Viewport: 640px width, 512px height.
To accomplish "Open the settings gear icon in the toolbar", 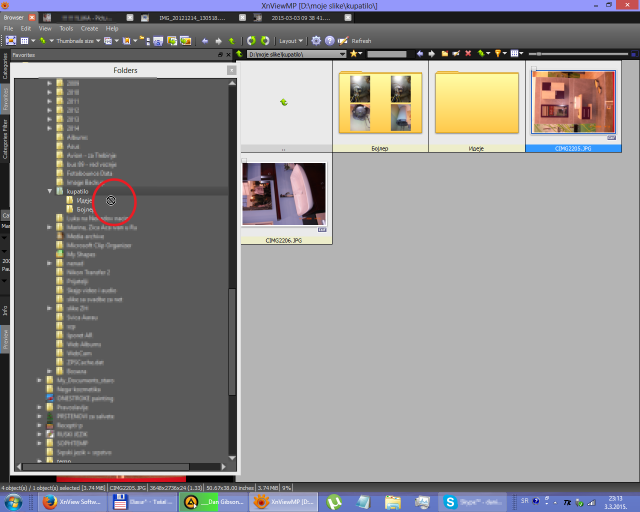I will (316, 41).
